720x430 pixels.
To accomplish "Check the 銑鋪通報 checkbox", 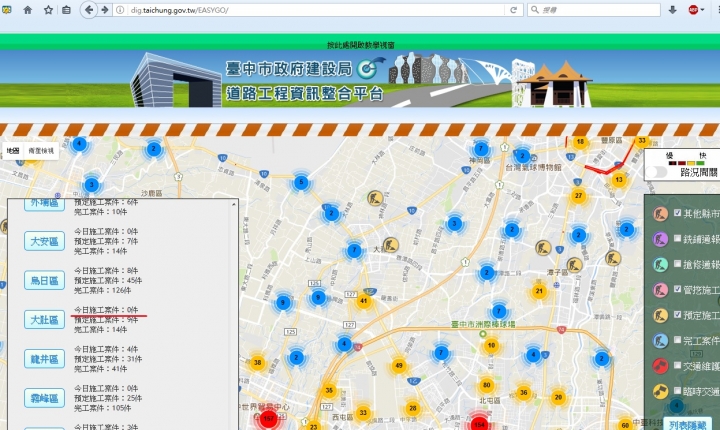I will (x=677, y=238).
